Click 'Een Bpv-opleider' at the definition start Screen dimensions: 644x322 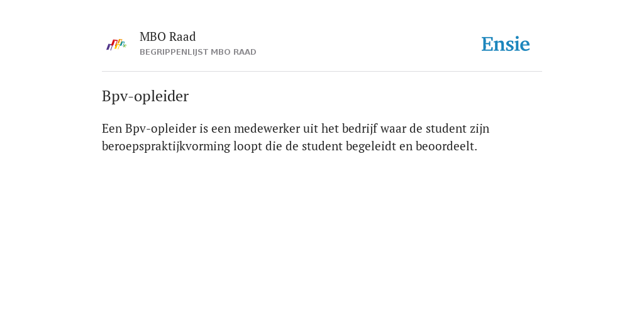pos(149,129)
